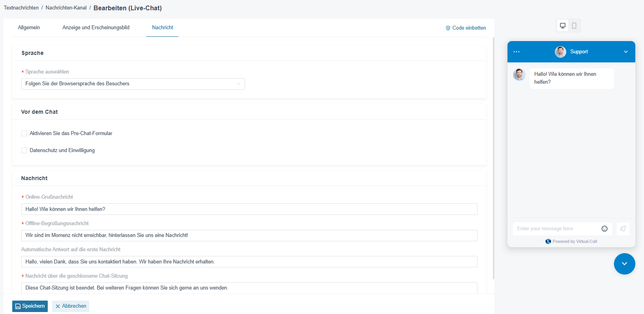This screenshot has height=314, width=644.
Task: Click 'Support' title in chat header
Action: (579, 52)
